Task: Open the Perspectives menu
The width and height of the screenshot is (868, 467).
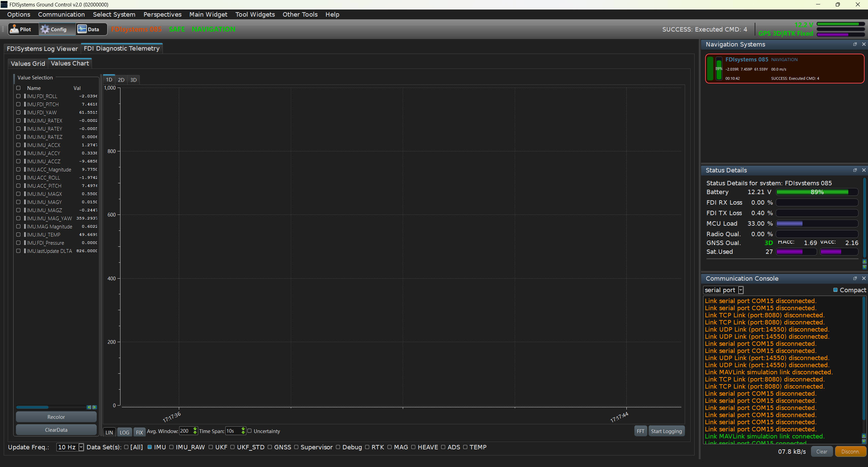Action: [162, 14]
